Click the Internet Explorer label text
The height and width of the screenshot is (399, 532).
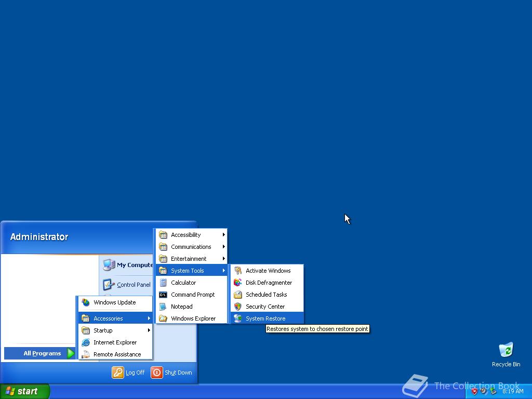pyautogui.click(x=115, y=342)
